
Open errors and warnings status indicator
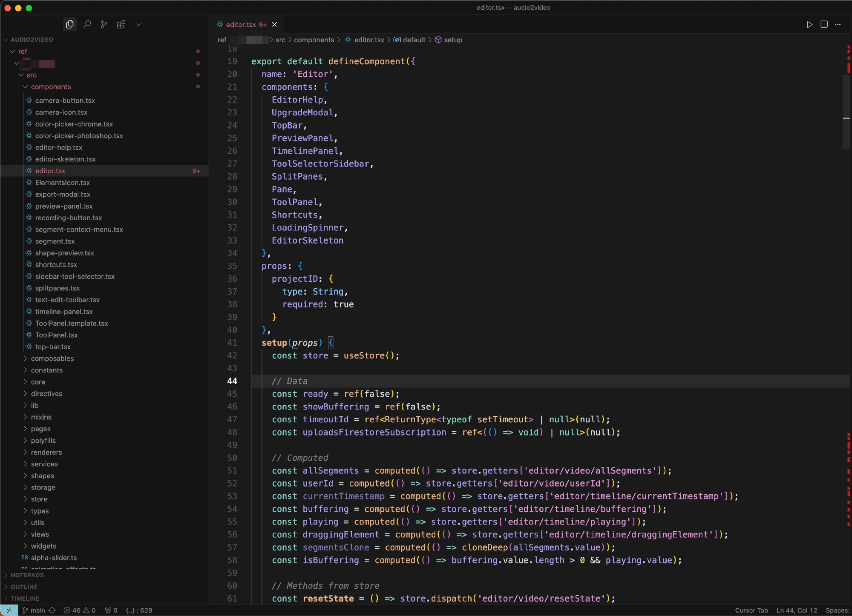click(x=80, y=610)
